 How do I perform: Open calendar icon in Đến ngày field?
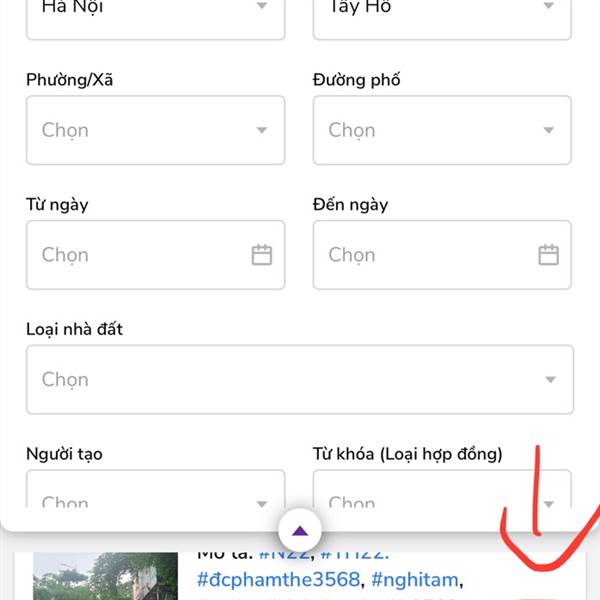[x=548, y=255]
